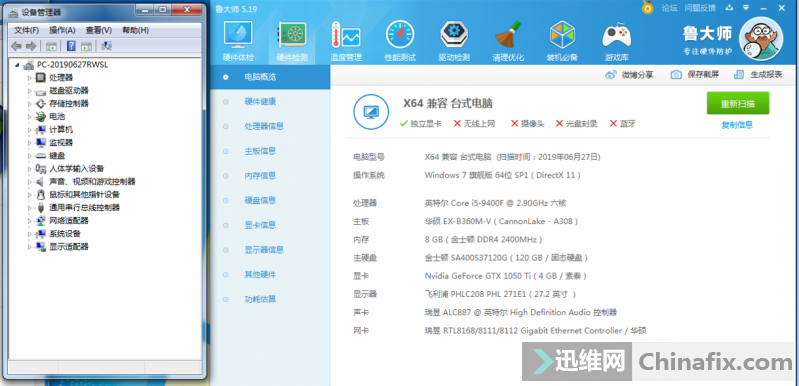Open 性能测试 performance test module
The height and width of the screenshot is (386, 799).
click(x=400, y=41)
